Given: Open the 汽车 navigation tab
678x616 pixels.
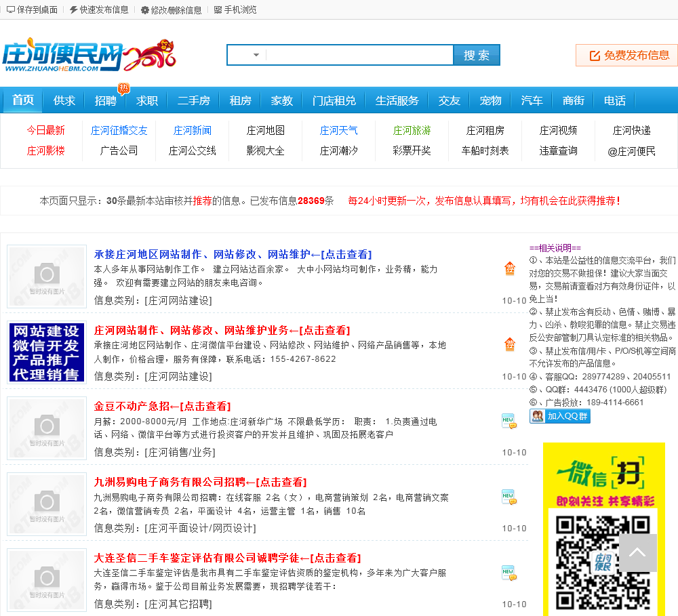Looking at the screenshot, I should click(532, 101).
